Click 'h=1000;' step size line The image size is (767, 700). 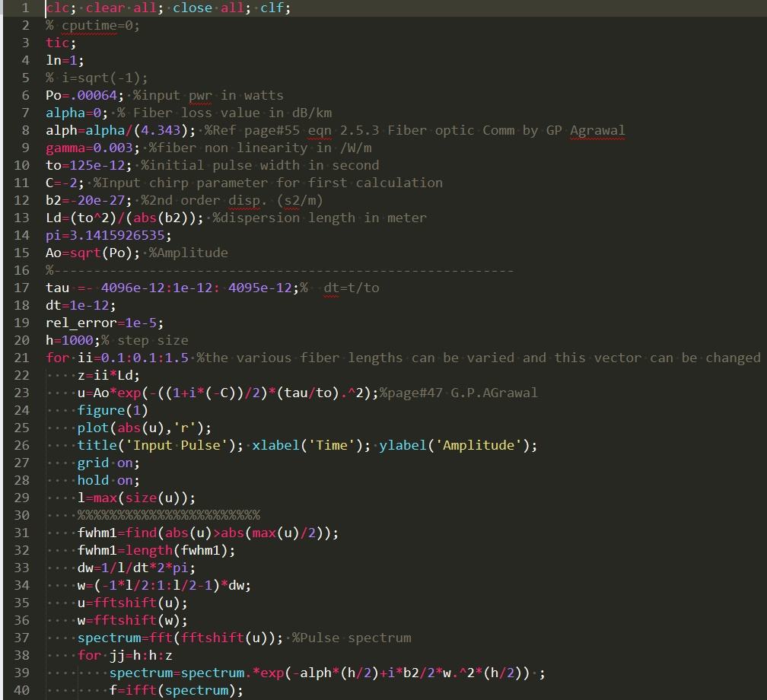click(x=73, y=340)
